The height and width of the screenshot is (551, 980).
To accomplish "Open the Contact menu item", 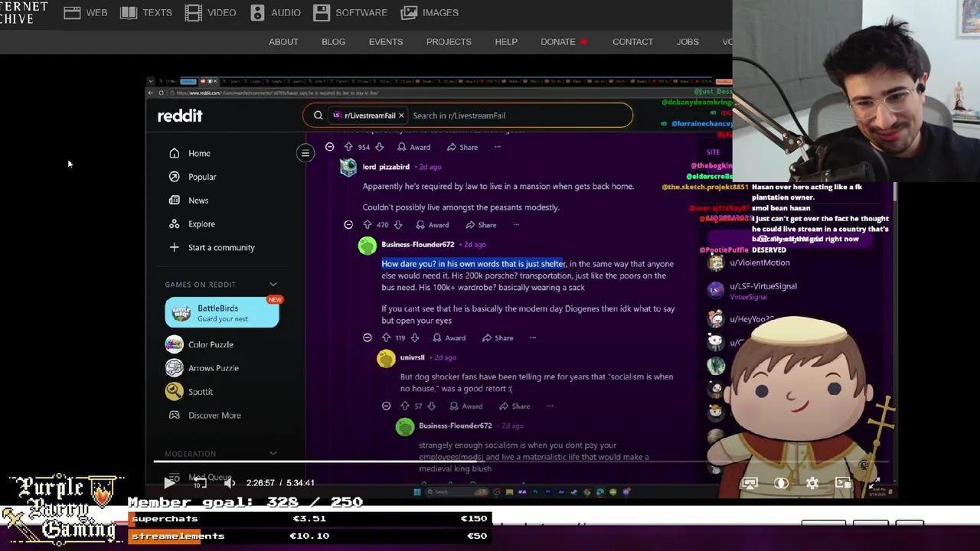I will (x=632, y=42).
